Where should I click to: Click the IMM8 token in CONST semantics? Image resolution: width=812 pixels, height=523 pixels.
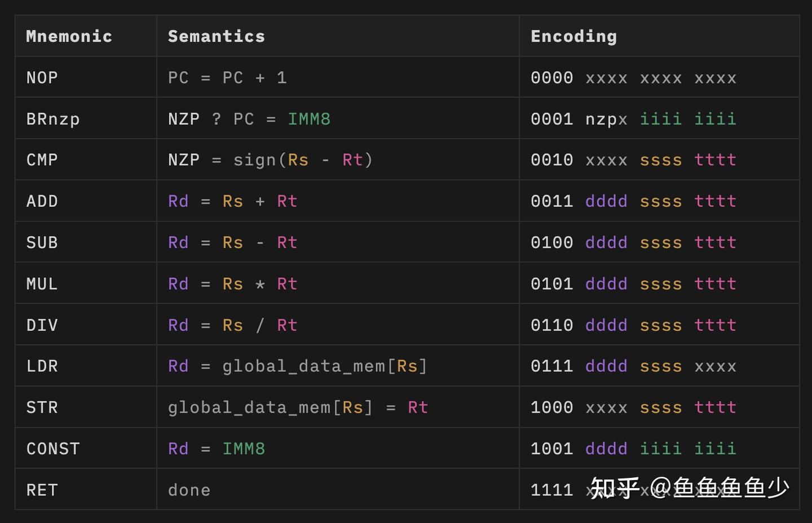[x=244, y=448]
